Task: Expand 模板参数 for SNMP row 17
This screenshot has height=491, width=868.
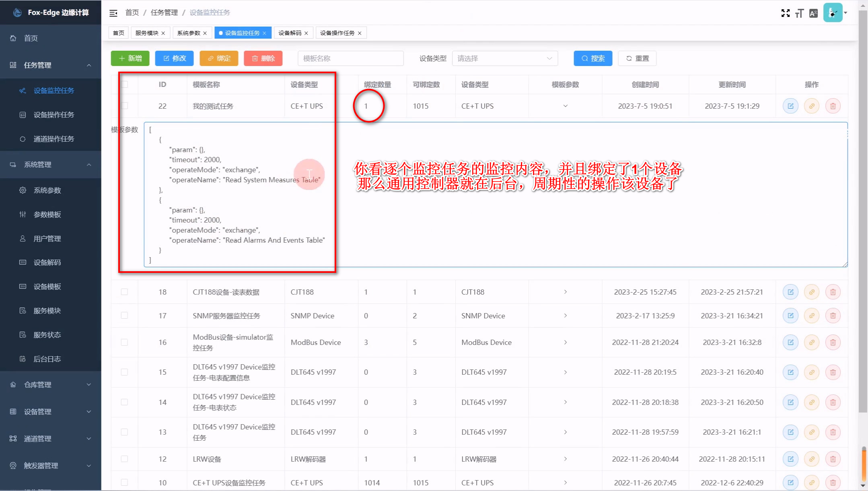Action: click(x=565, y=316)
